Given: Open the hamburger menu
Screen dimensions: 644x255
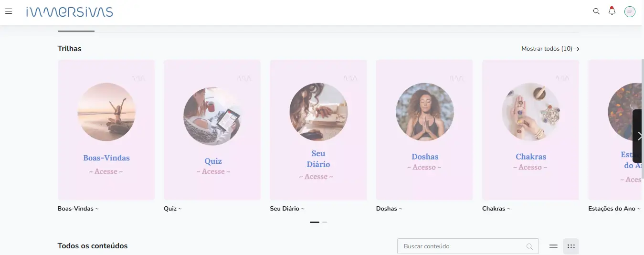Looking at the screenshot, I should [8, 11].
